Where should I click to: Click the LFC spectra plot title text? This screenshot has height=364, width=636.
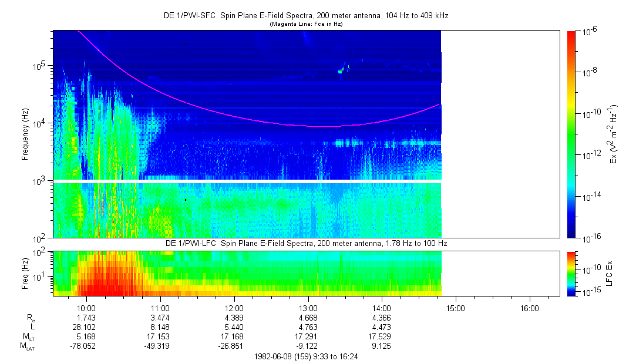click(306, 243)
